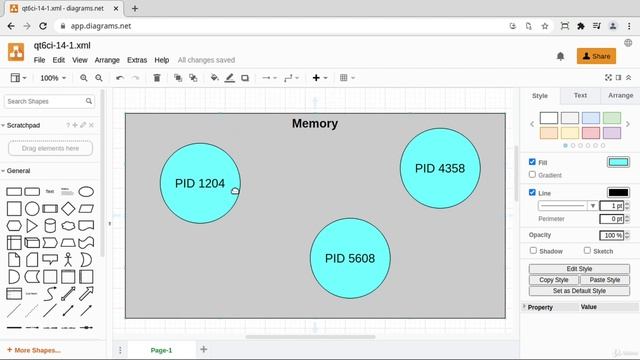
Task: Open the view layout dropdown
Action: [18, 78]
